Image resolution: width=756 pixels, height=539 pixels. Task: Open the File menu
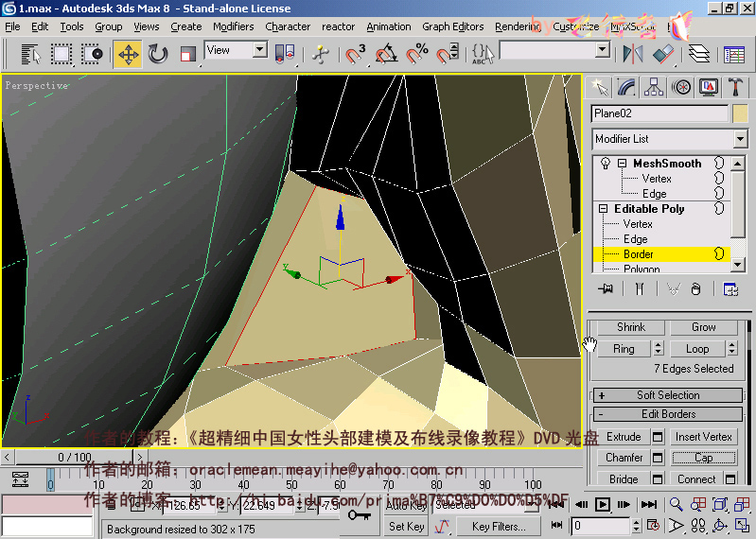(x=12, y=27)
